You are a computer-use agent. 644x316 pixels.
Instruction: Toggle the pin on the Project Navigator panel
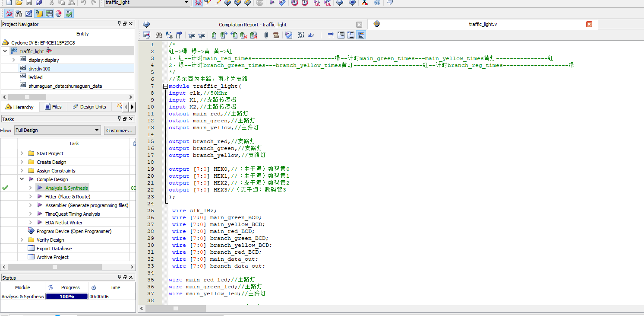click(120, 24)
